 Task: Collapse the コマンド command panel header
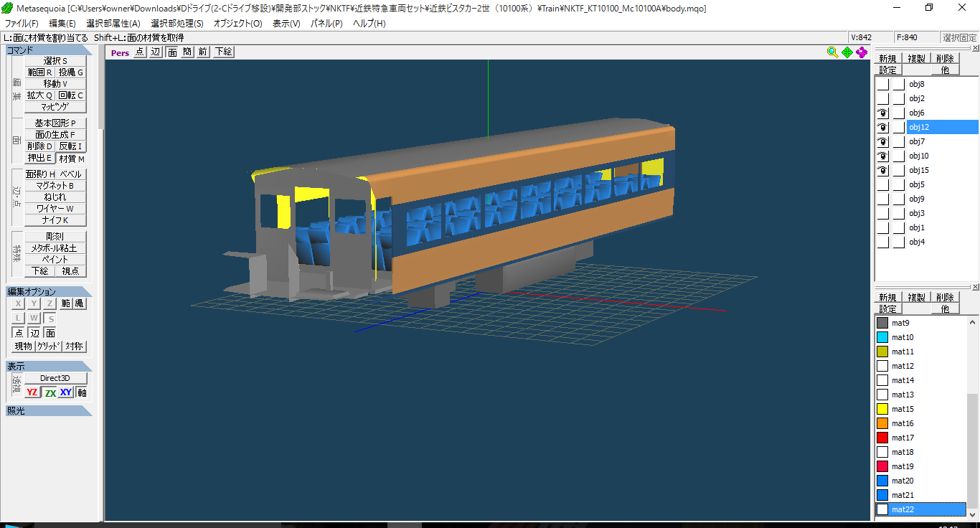pyautogui.click(x=50, y=50)
